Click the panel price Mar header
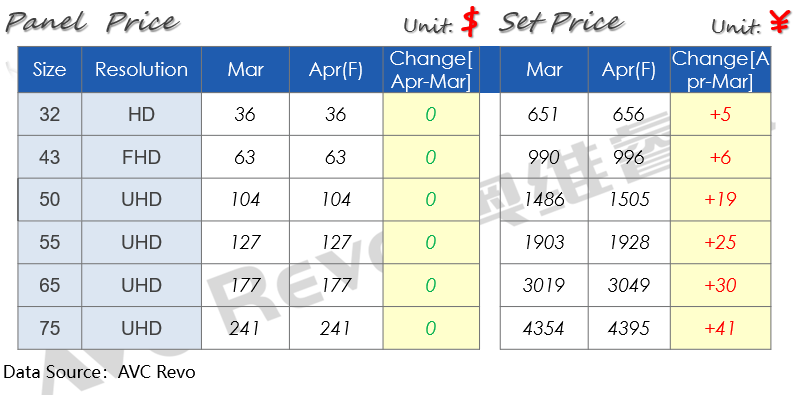 tap(246, 69)
